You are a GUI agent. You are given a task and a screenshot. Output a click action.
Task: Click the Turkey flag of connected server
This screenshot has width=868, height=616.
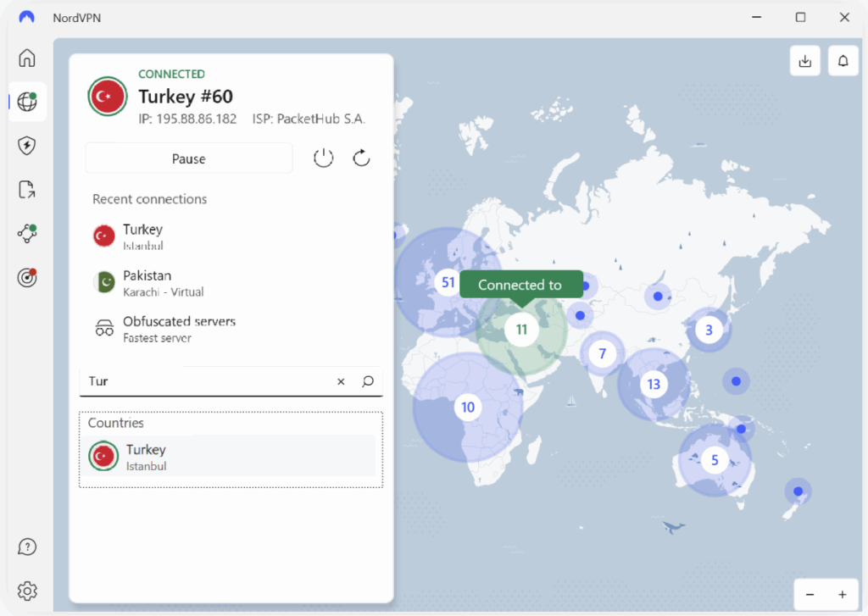tap(108, 97)
